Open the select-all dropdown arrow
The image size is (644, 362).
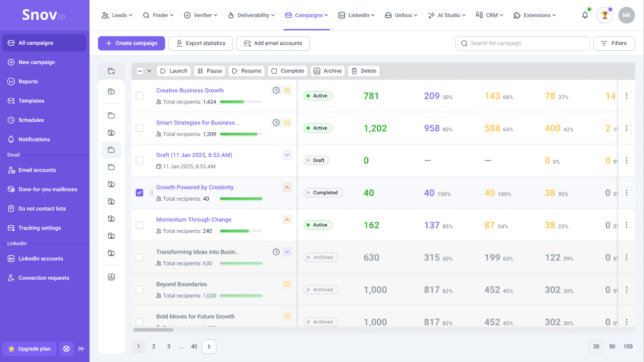[x=149, y=71]
